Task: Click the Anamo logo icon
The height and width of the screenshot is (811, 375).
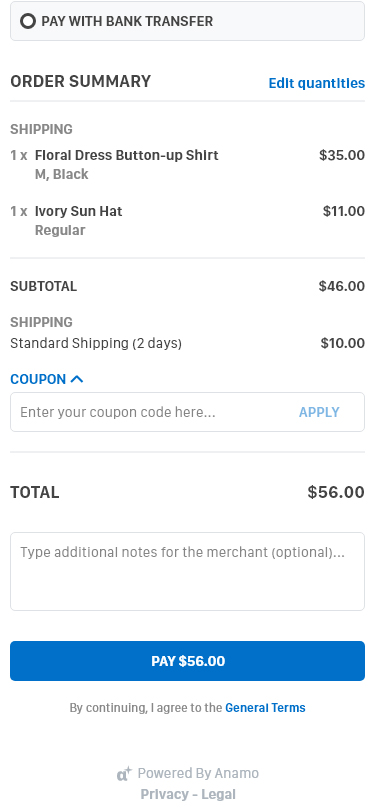Action: 124,774
